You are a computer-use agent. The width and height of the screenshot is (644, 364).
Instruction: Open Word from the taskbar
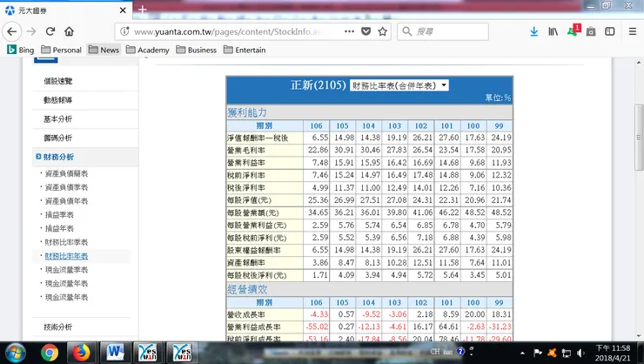pyautogui.click(x=116, y=353)
